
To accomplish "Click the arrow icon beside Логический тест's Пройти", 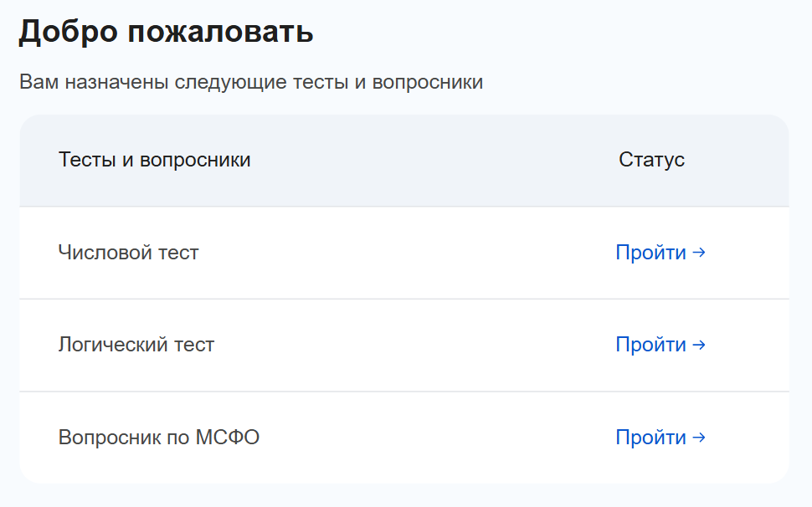I will click(700, 344).
